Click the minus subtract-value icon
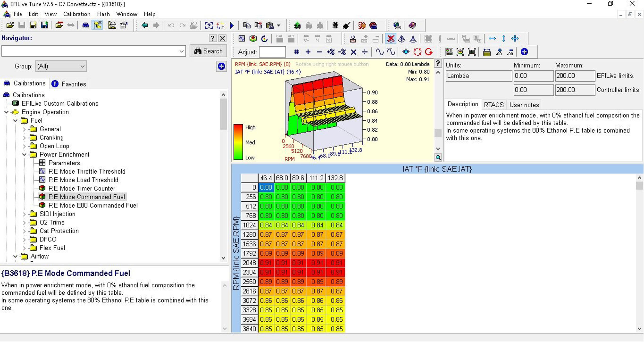This screenshot has height=342, width=644. (319, 52)
